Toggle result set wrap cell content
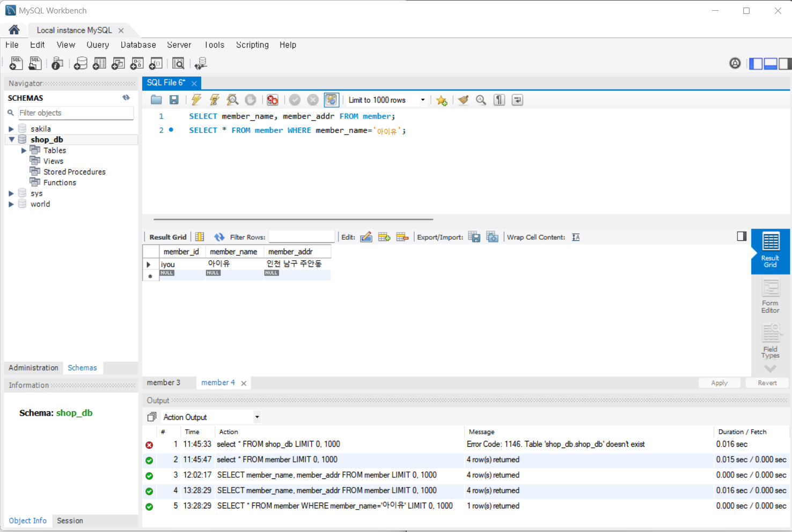This screenshot has width=792, height=532. point(576,237)
